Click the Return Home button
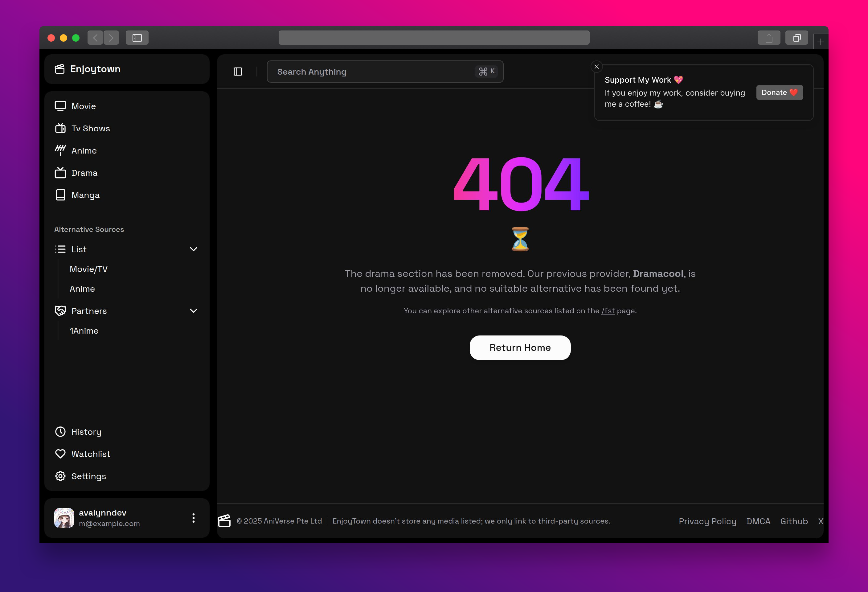The image size is (868, 592). click(520, 348)
